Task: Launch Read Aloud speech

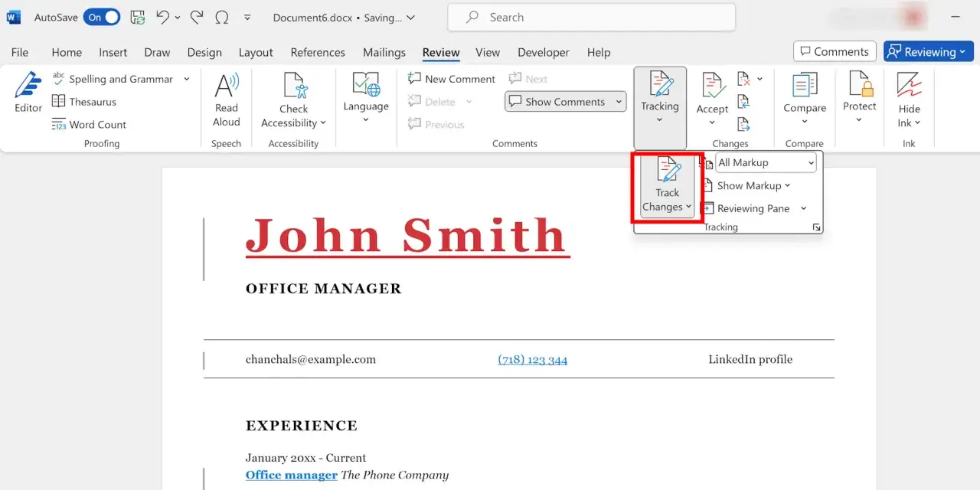Action: [227, 100]
